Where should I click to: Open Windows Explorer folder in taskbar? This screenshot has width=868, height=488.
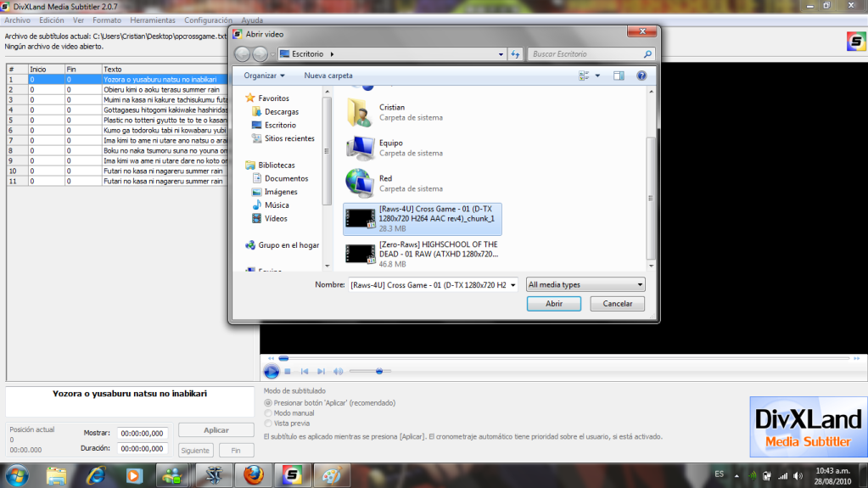click(x=56, y=475)
